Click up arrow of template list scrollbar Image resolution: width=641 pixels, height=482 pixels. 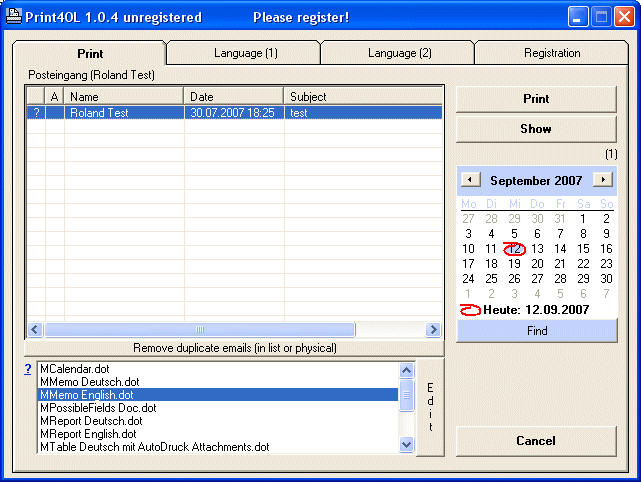[406, 370]
